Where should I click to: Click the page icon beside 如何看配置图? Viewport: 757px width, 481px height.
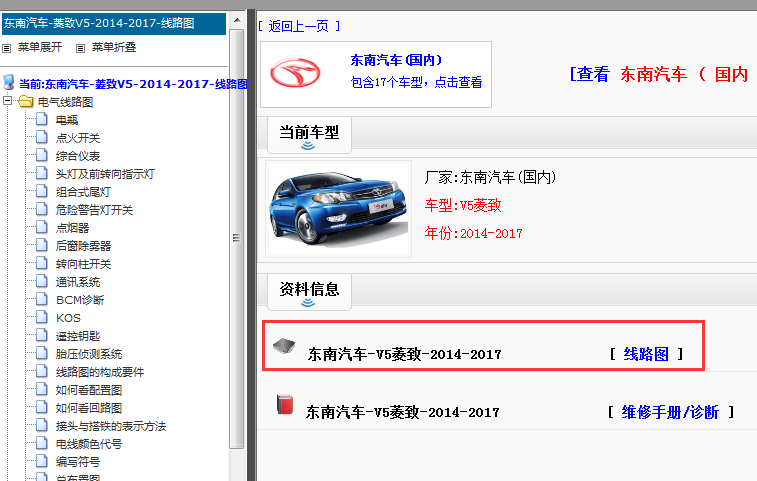pyautogui.click(x=42, y=389)
